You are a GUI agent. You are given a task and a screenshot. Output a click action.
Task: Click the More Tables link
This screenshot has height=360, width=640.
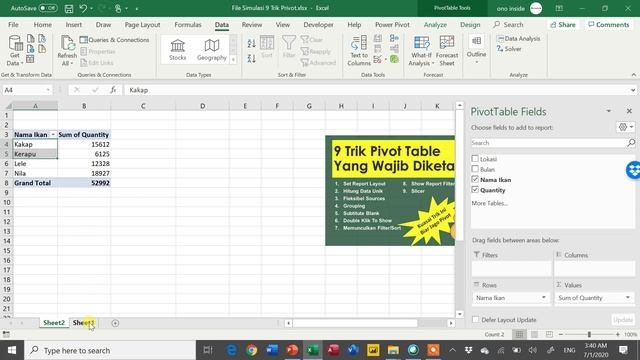[490, 203]
